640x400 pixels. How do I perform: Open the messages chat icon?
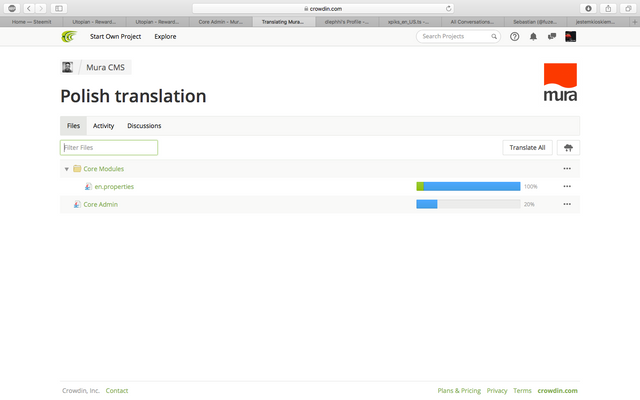pos(552,36)
